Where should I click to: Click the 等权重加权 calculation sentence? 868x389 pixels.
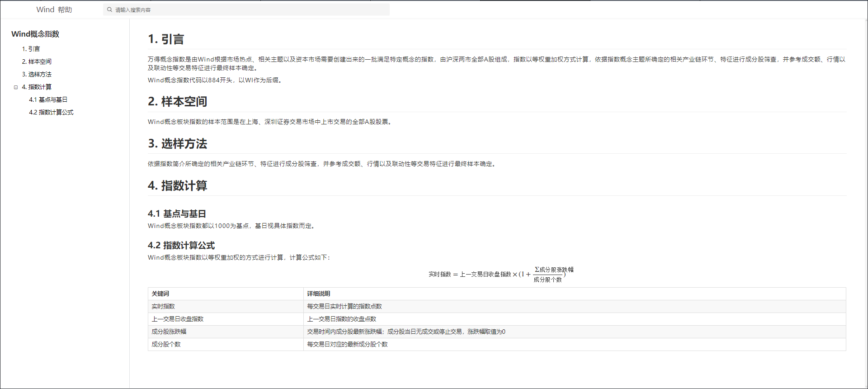point(240,257)
